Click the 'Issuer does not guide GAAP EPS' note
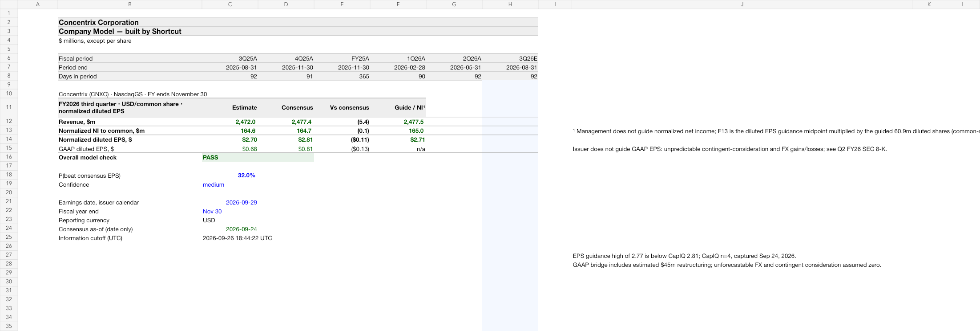Viewport: 980px width, 331px height. tap(730, 149)
